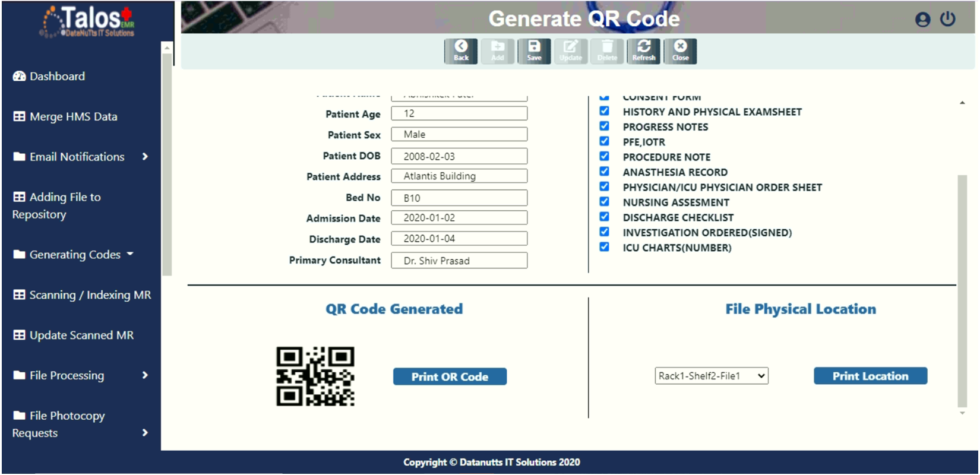
Task: Click the Generating Codes folder icon
Action: tap(19, 255)
